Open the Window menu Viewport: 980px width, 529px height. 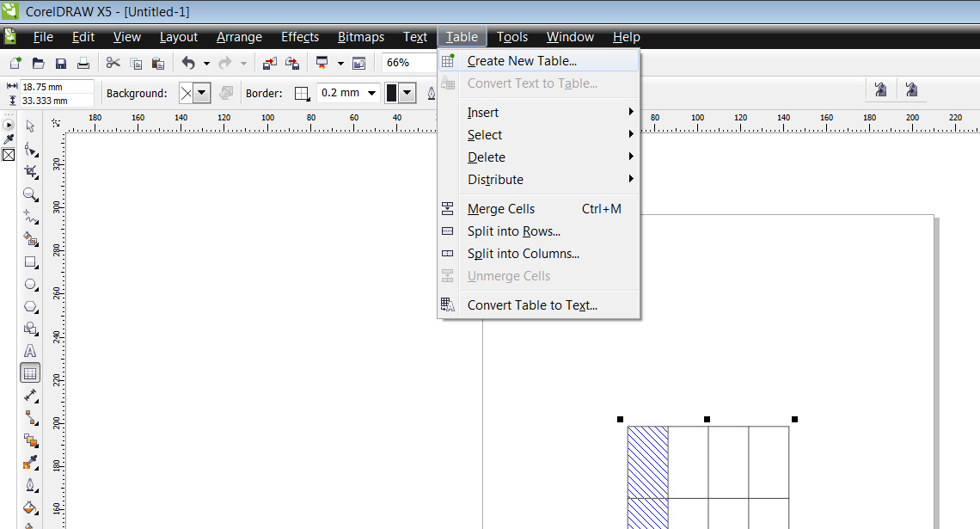(x=570, y=37)
